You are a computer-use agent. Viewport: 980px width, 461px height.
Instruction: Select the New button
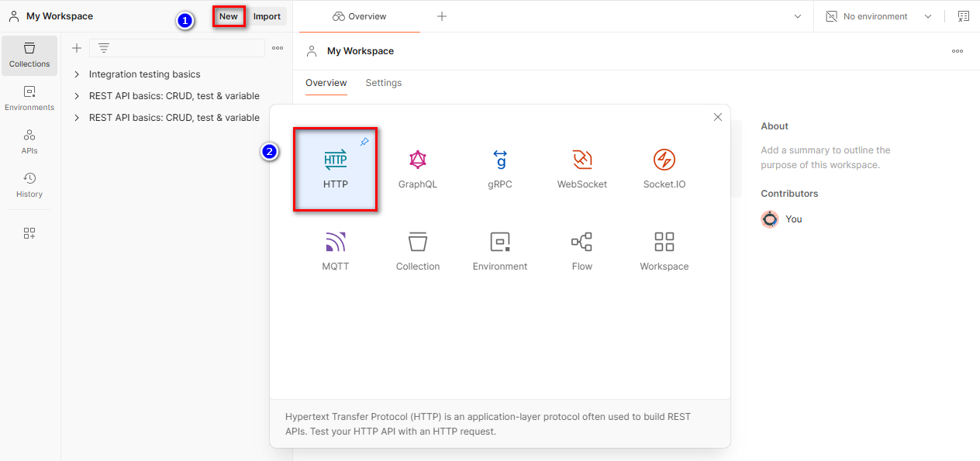tap(228, 15)
